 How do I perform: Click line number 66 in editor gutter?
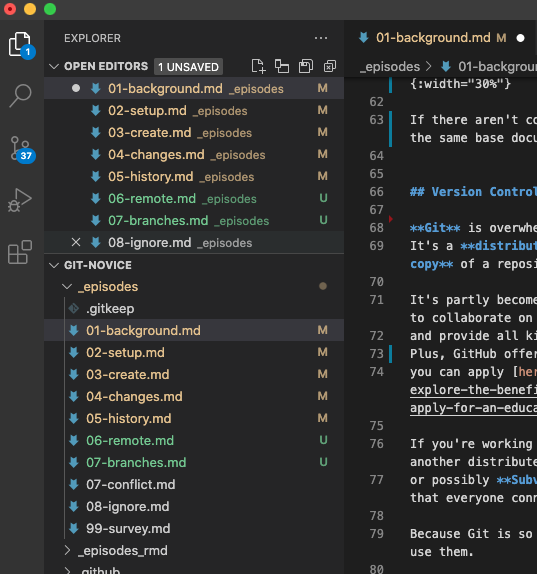(376, 191)
